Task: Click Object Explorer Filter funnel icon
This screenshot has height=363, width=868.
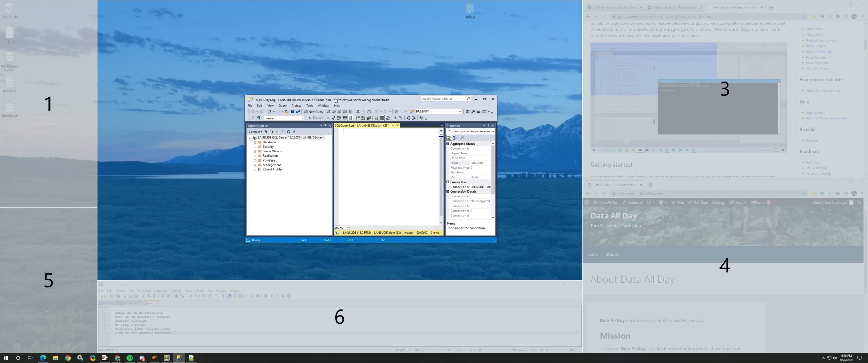Action: [x=283, y=132]
